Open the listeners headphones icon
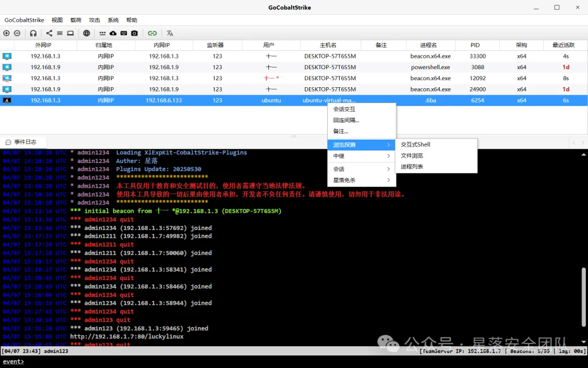The height and width of the screenshot is (368, 588). click(x=33, y=33)
